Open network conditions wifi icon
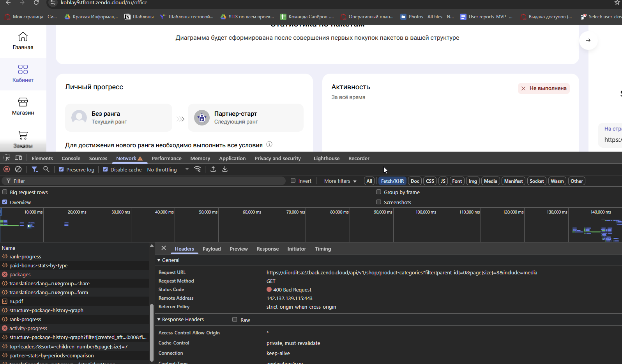The width and height of the screenshot is (622, 364). (198, 169)
